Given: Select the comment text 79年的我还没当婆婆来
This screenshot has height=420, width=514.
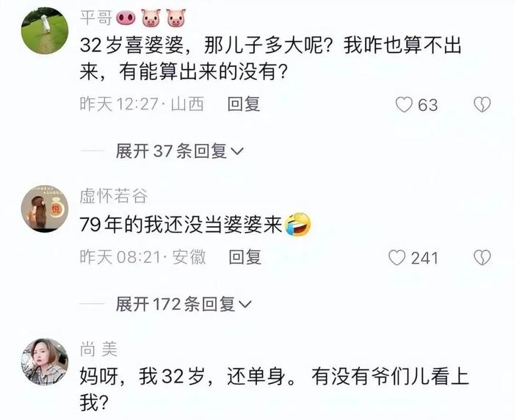Looking at the screenshot, I should pos(181,225).
